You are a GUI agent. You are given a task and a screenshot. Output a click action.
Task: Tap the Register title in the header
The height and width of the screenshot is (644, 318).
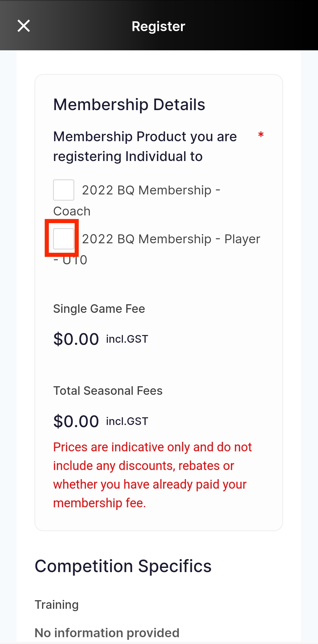pos(158,26)
